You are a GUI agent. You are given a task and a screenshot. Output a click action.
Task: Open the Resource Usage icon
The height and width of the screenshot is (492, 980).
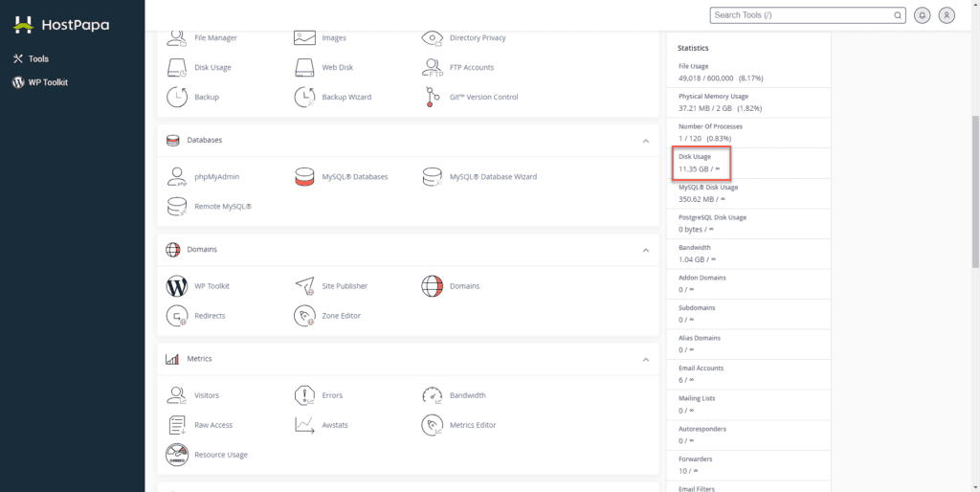[x=177, y=455]
